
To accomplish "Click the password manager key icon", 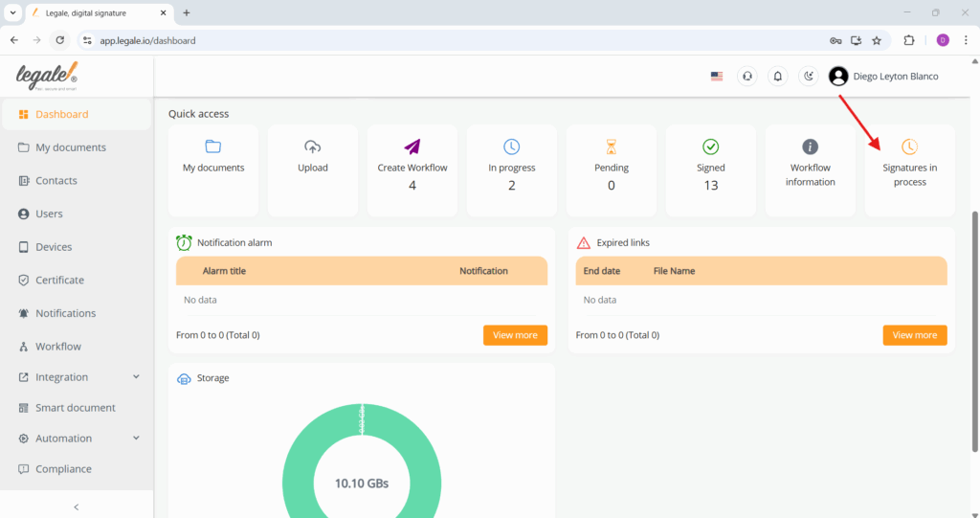I will (x=835, y=40).
